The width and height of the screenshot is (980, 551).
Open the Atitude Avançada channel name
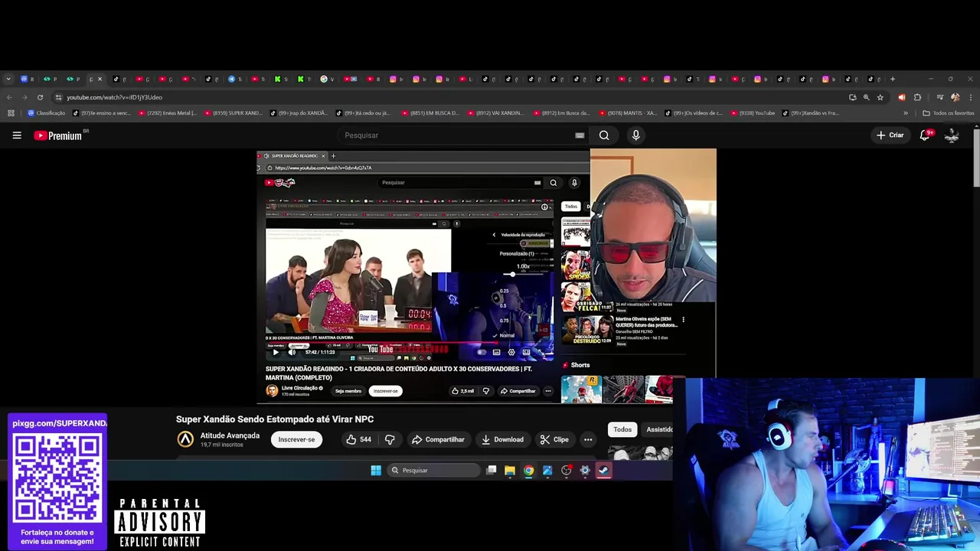click(x=230, y=435)
